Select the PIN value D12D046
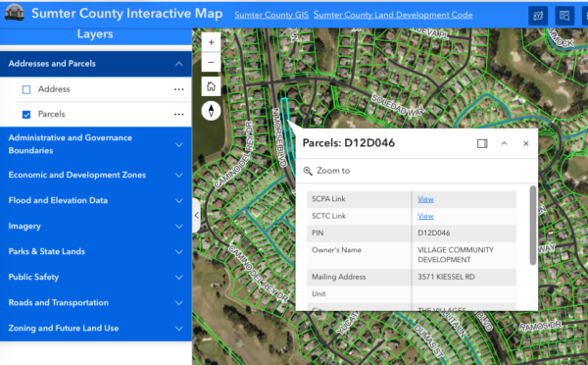The image size is (588, 365). pos(433,233)
